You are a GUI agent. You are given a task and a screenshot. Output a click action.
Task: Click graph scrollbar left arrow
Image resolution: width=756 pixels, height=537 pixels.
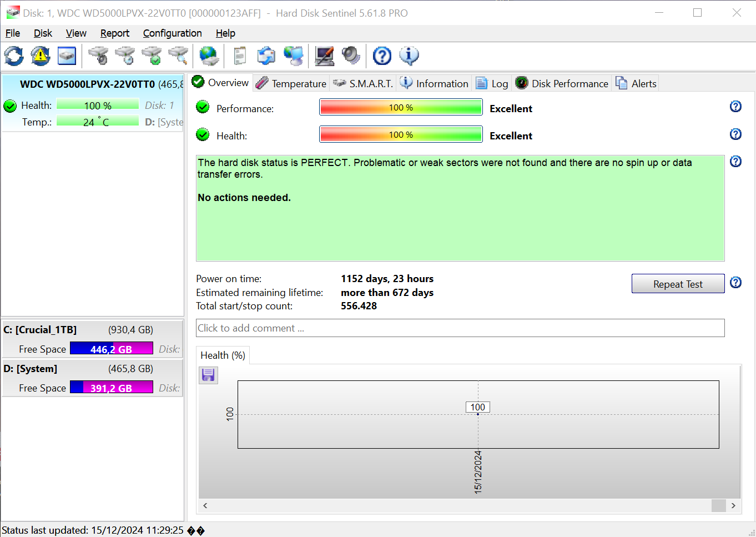[x=205, y=505]
